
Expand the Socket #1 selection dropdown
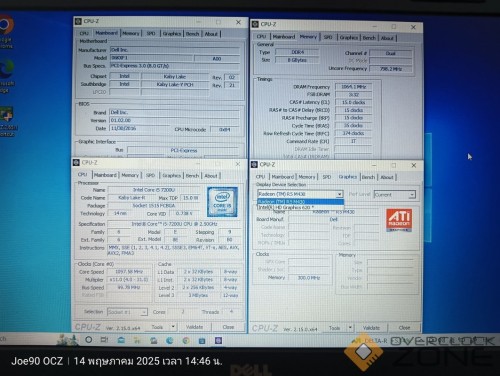127,312
